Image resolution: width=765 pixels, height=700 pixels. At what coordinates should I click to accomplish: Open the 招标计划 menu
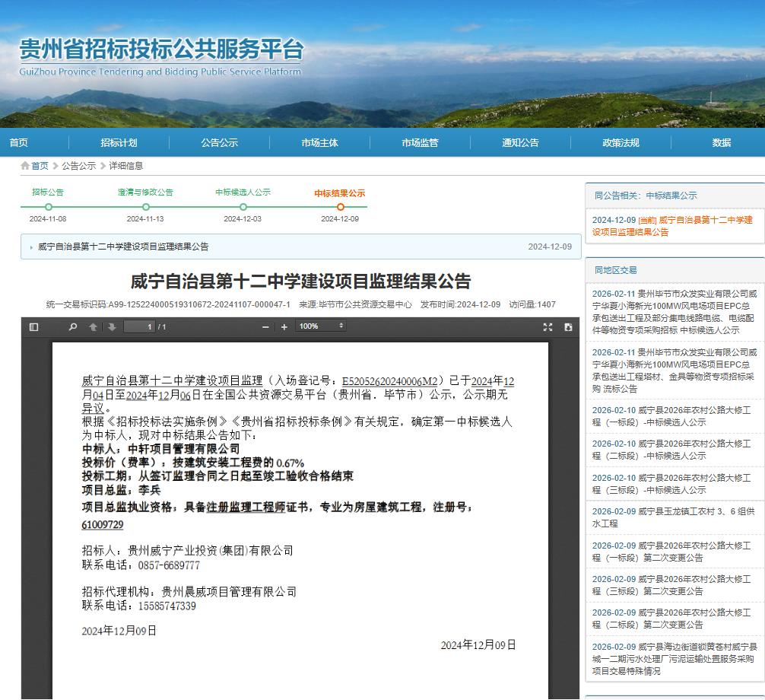pyautogui.click(x=119, y=143)
